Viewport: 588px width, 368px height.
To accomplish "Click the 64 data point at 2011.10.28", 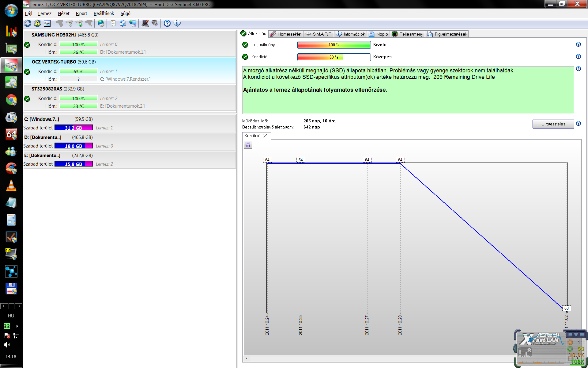I will [x=400, y=160].
